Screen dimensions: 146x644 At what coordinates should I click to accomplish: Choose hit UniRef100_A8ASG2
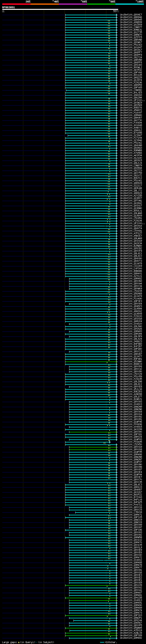131,311
